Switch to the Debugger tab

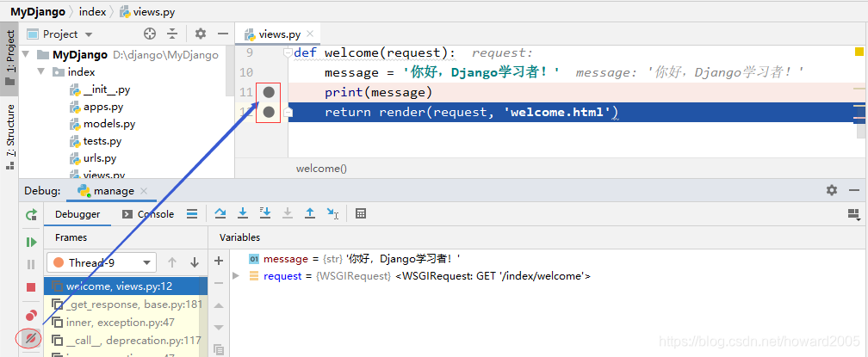tap(77, 214)
